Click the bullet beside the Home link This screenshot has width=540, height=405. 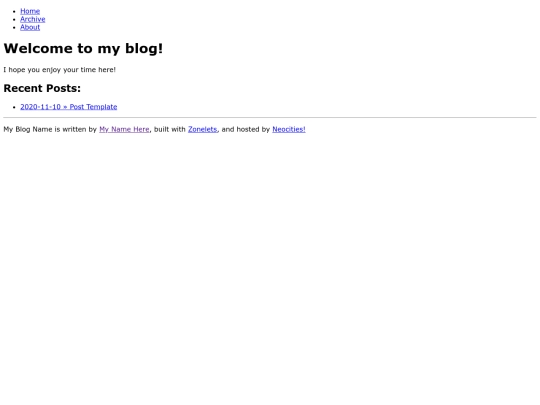[x=14, y=11]
